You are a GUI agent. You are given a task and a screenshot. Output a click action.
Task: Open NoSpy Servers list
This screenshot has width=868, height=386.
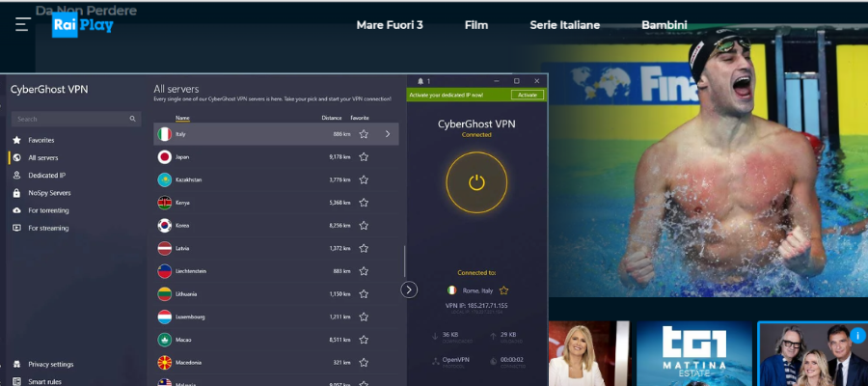49,193
